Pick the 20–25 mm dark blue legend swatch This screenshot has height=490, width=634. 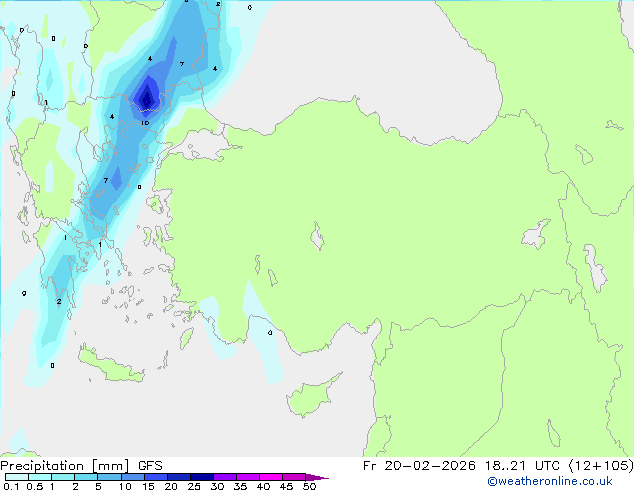point(178,477)
